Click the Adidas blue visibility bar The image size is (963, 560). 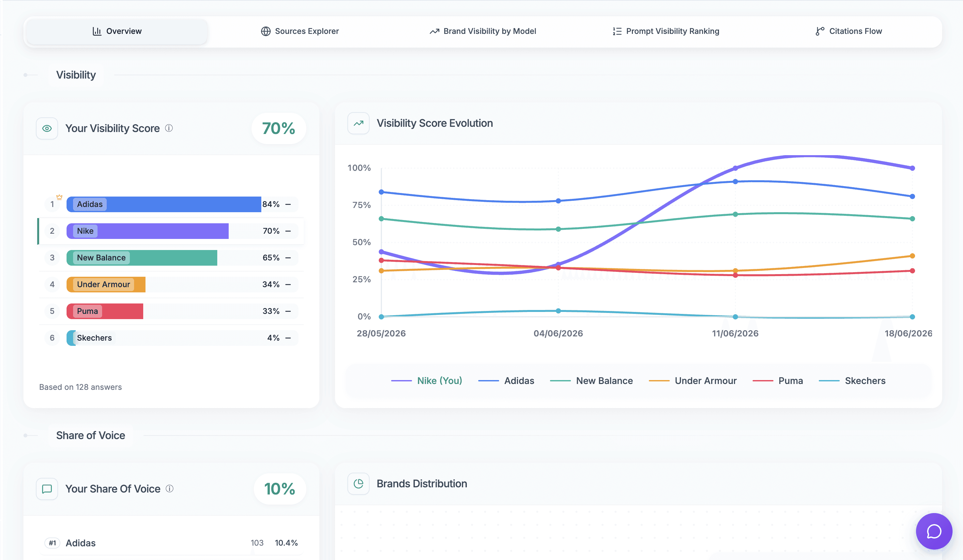click(163, 204)
